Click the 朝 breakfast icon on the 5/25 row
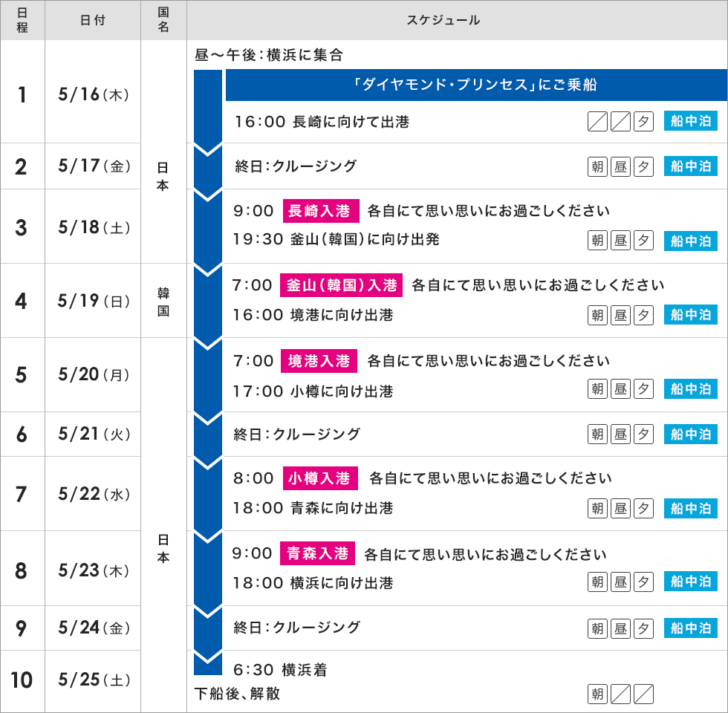 coord(597,694)
